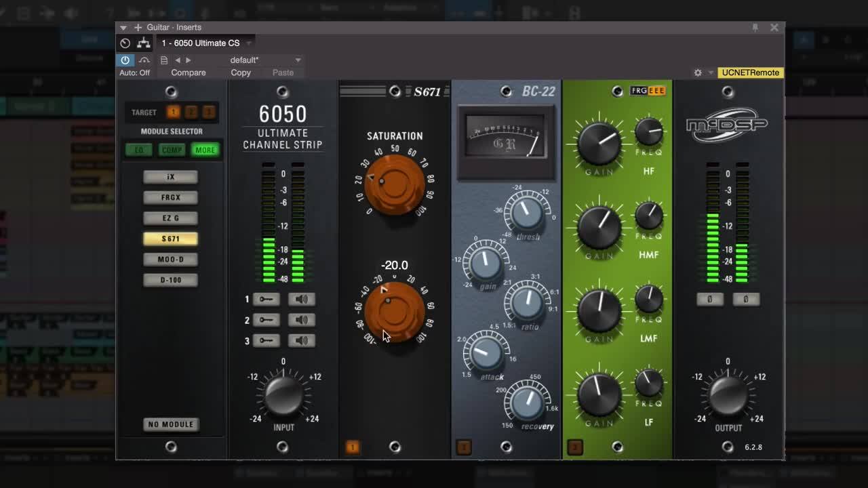Click the Auto: Off label
Image resolution: width=868 pixels, height=488 pixels.
click(x=134, y=73)
